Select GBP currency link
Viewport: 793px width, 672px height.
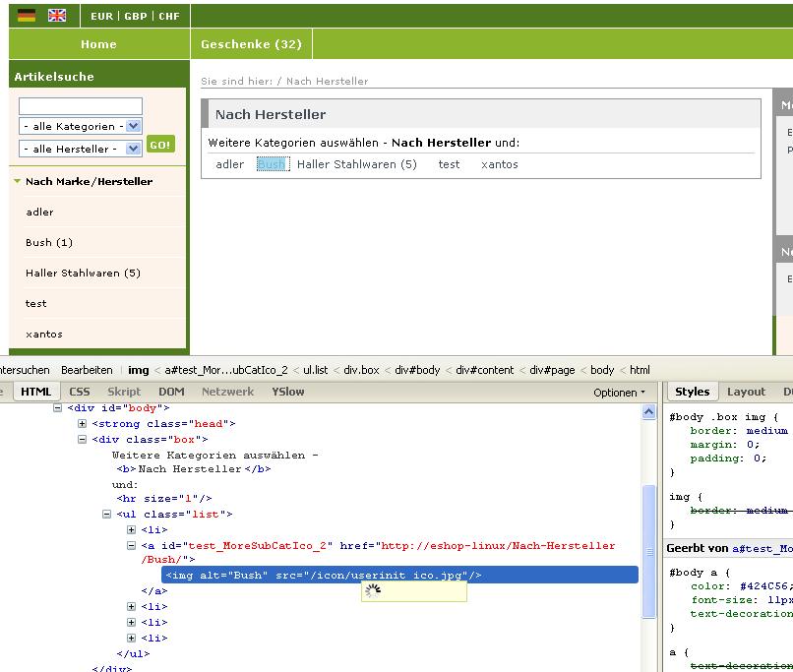coord(135,17)
